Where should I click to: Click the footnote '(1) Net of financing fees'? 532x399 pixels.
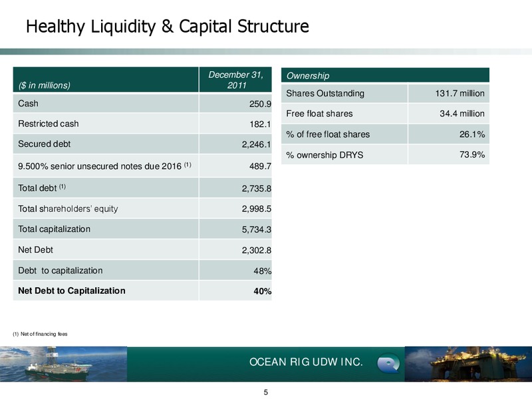click(40, 334)
